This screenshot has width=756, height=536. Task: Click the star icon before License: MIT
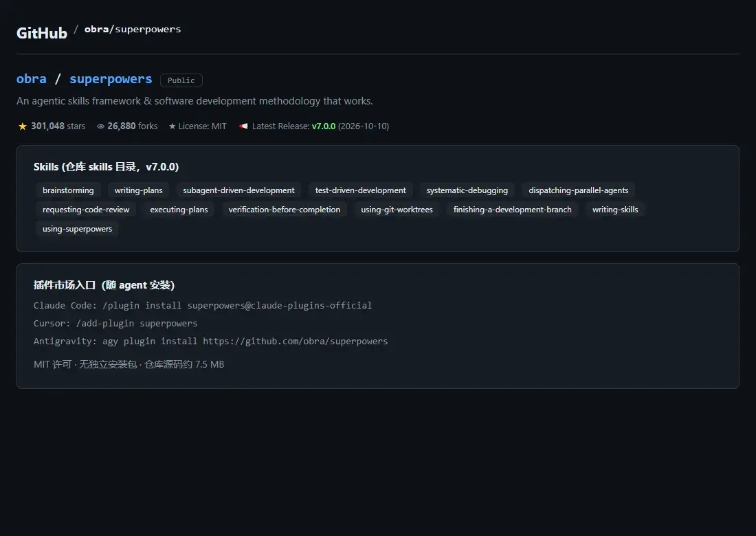point(172,126)
